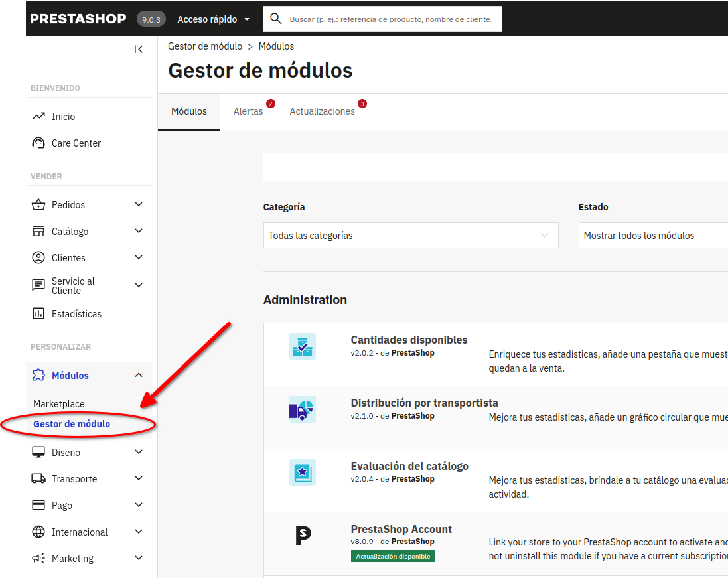The height and width of the screenshot is (578, 728).
Task: Click the Evaluación del catálogo module icon
Action: click(x=303, y=472)
